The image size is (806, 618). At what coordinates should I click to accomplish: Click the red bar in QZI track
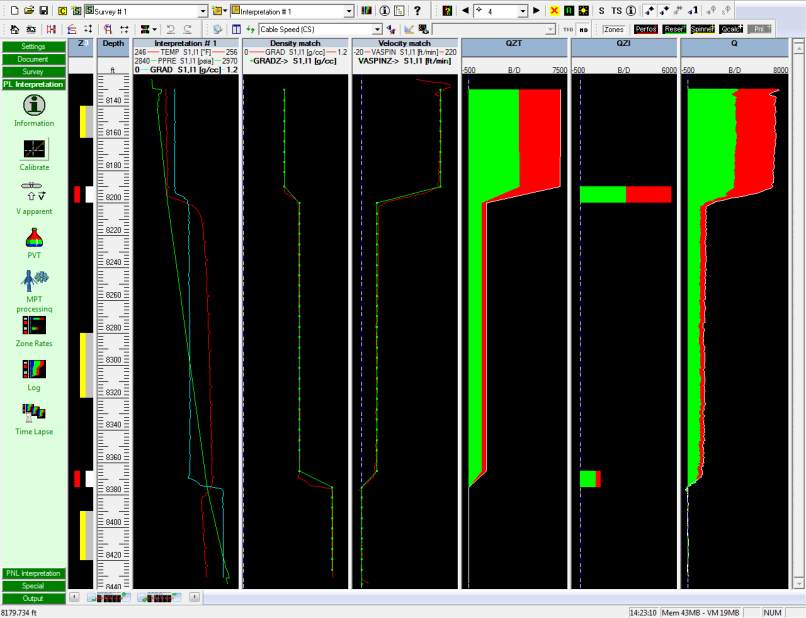click(648, 195)
